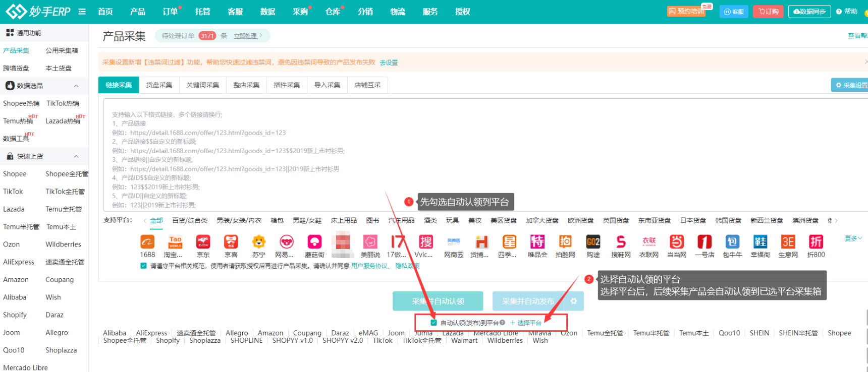Select the 生意网 platform icon
This screenshot has width=868, height=372.
click(788, 242)
